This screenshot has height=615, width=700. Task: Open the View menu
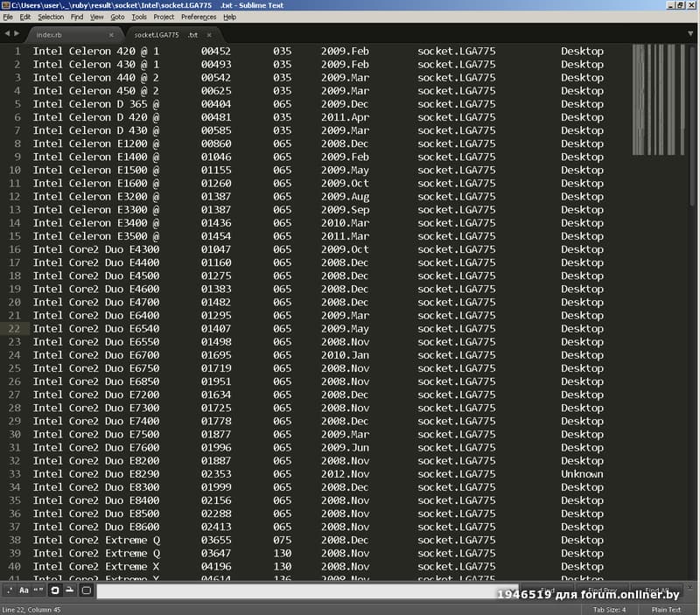point(96,17)
